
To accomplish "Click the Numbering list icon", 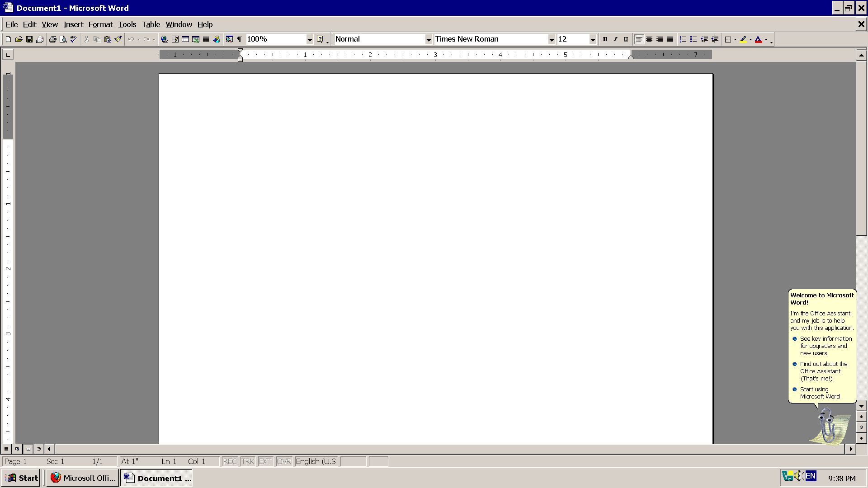I will pyautogui.click(x=683, y=39).
